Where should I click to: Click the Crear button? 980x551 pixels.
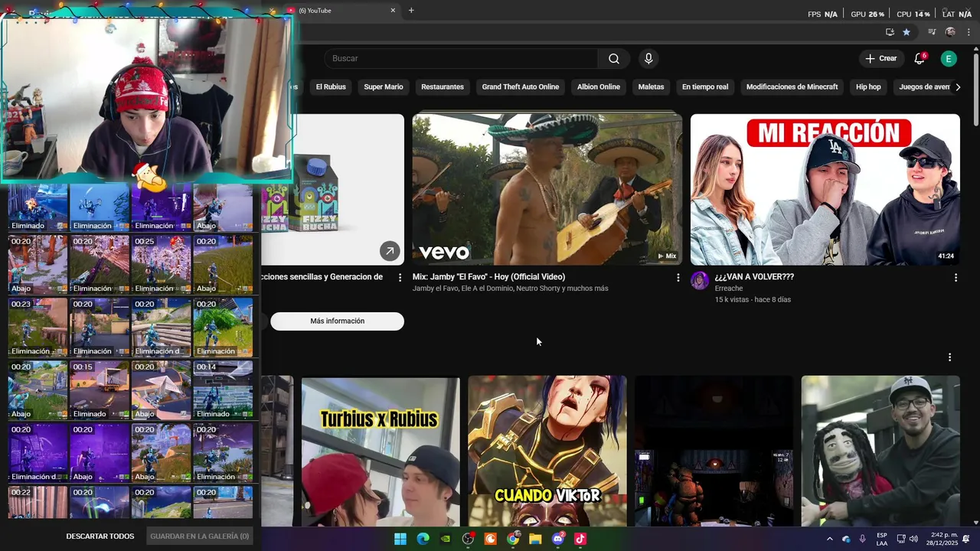[881, 59]
